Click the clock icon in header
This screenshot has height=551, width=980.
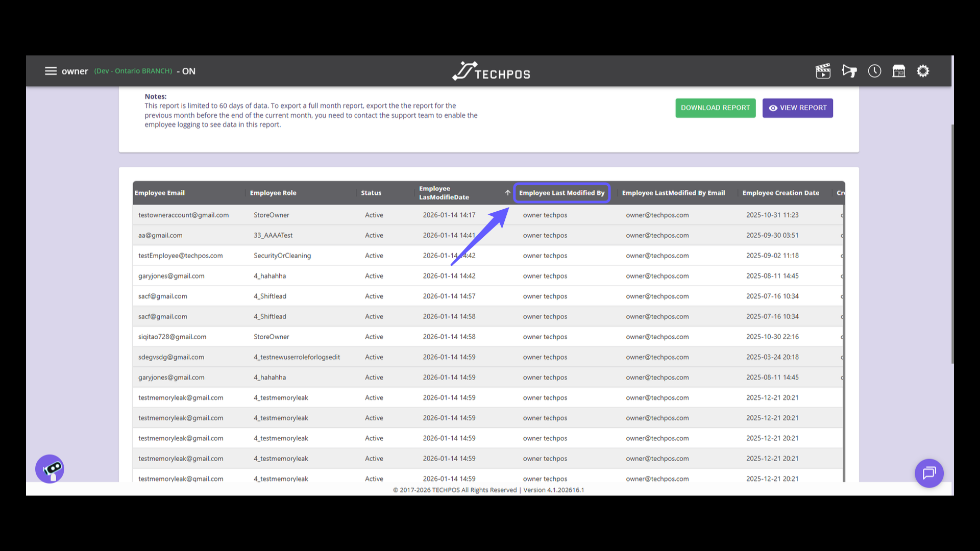pyautogui.click(x=874, y=71)
